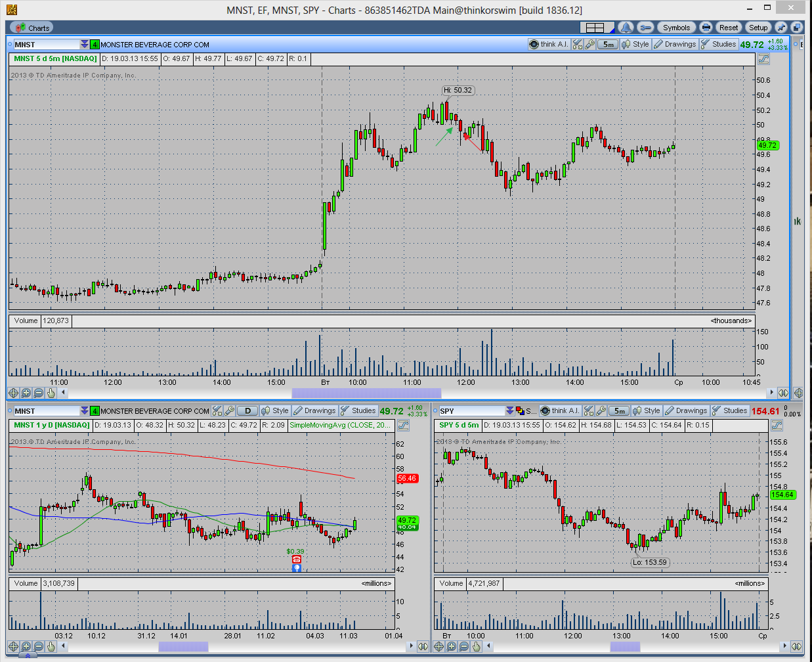
Task: Jump the top chart to the right edge
Action: (783, 393)
